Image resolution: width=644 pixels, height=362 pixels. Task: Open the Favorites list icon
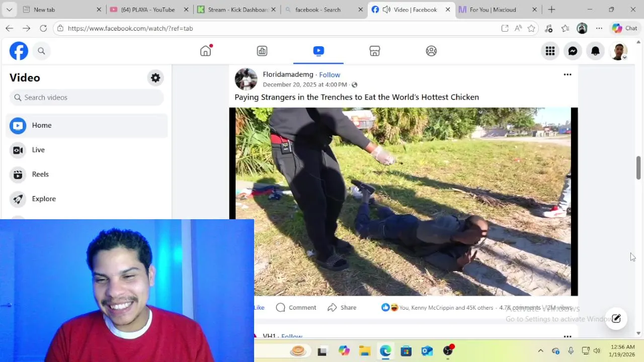[x=565, y=28]
